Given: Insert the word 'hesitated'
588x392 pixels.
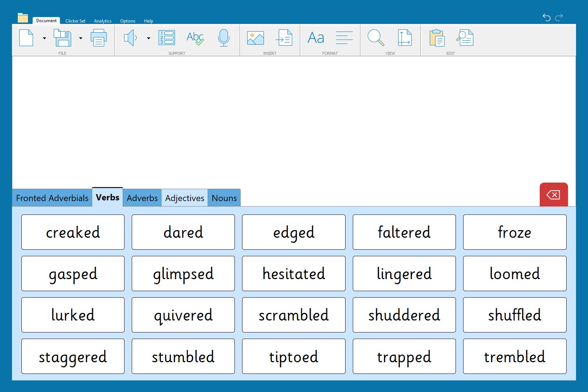Looking at the screenshot, I should pyautogui.click(x=294, y=274).
